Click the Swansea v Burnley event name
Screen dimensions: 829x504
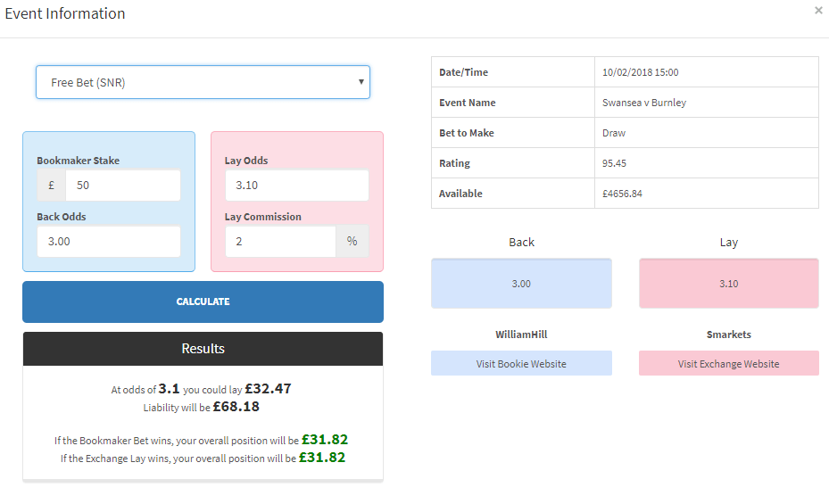(x=644, y=103)
